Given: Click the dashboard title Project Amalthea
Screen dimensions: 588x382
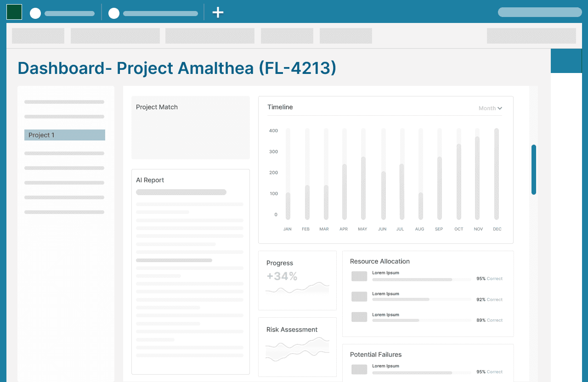Looking at the screenshot, I should click(x=177, y=68).
